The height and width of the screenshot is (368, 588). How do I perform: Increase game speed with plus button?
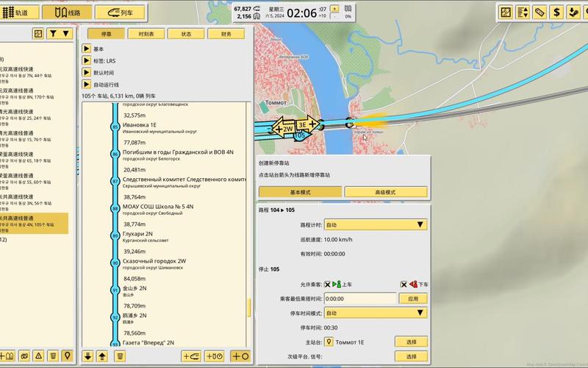[x=334, y=9]
